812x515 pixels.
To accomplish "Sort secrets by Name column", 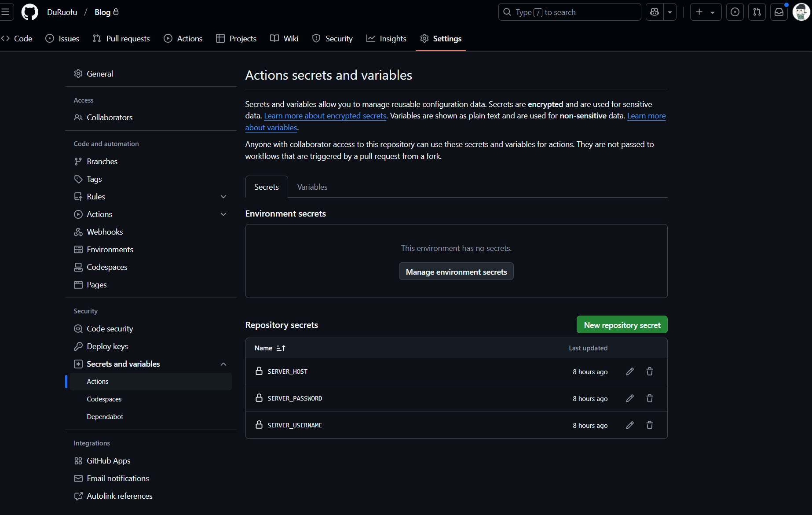I will [x=270, y=348].
